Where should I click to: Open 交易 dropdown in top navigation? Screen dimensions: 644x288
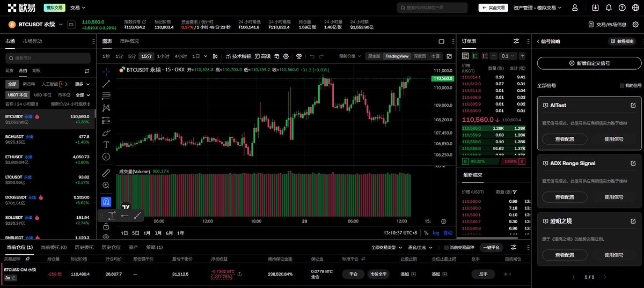pos(78,8)
